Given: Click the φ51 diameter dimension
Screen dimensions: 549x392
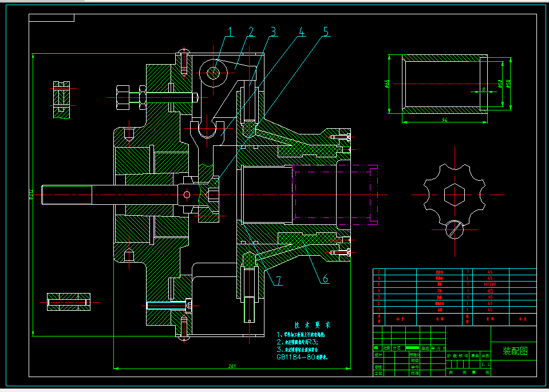Looking at the screenshot, I should click(x=500, y=84).
